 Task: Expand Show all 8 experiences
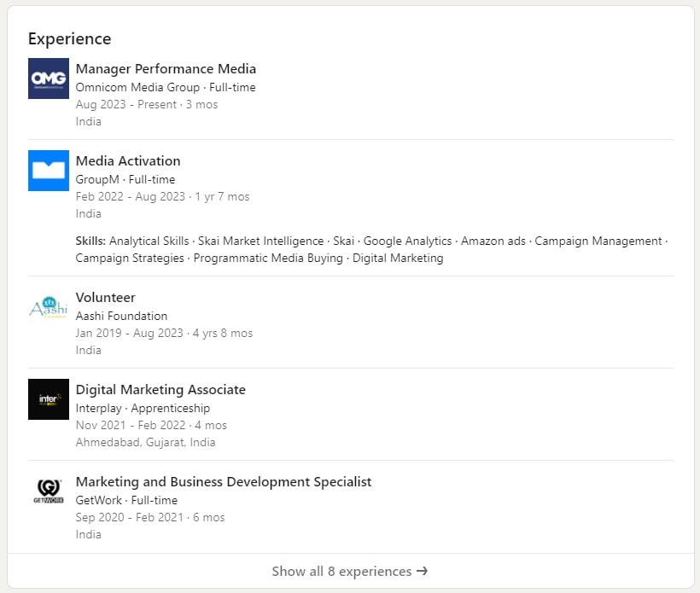pyautogui.click(x=341, y=571)
